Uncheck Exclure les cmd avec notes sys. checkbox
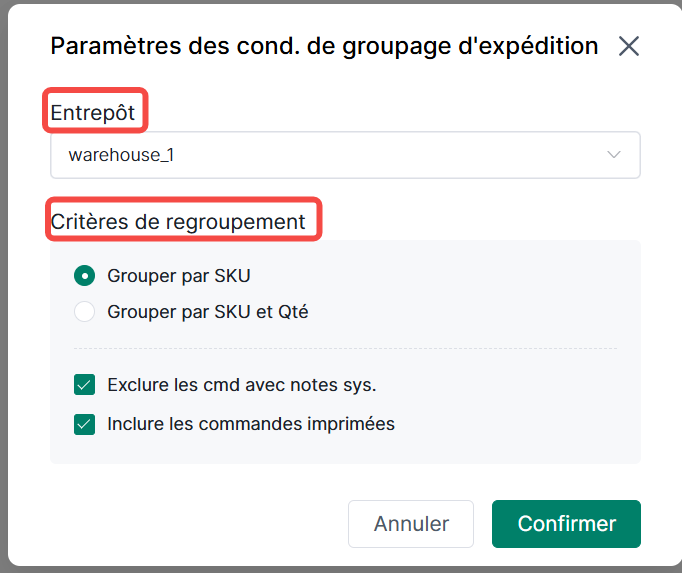Image resolution: width=682 pixels, height=573 pixels. pos(84,385)
